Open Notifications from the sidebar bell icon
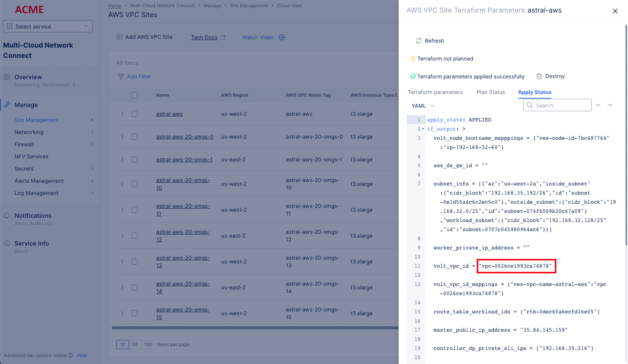This screenshot has width=628, height=364. pos(7,215)
